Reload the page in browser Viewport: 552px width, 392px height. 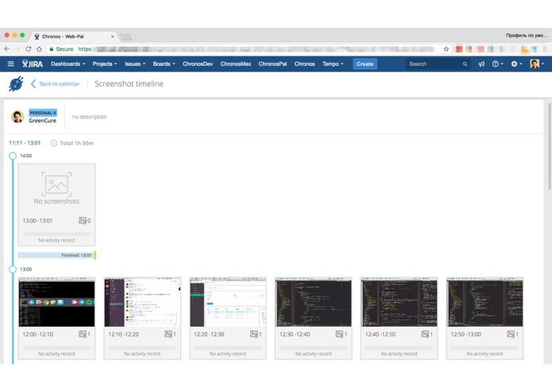29,49
